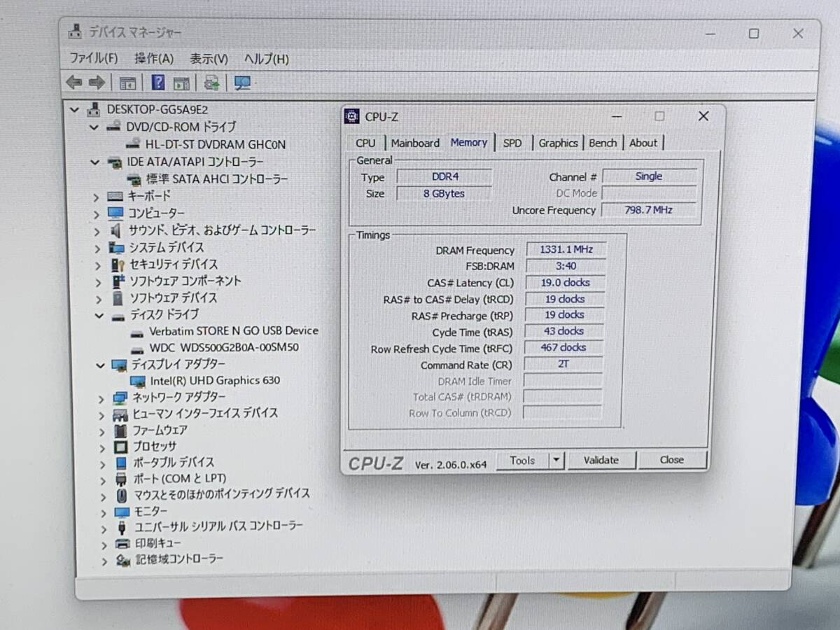Screen dimensions: 840x630
Task: Open the 表示(V) menu
Action: (209, 59)
